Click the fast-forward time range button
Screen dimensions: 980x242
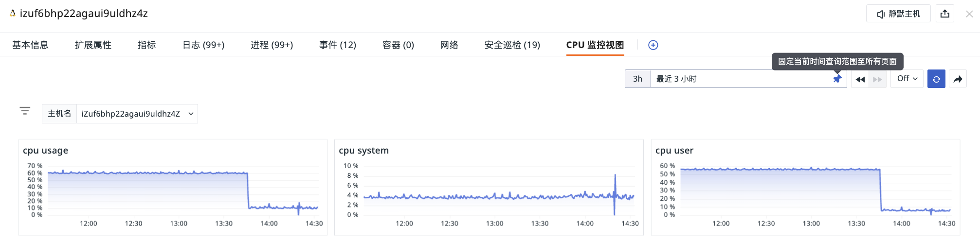(x=877, y=79)
